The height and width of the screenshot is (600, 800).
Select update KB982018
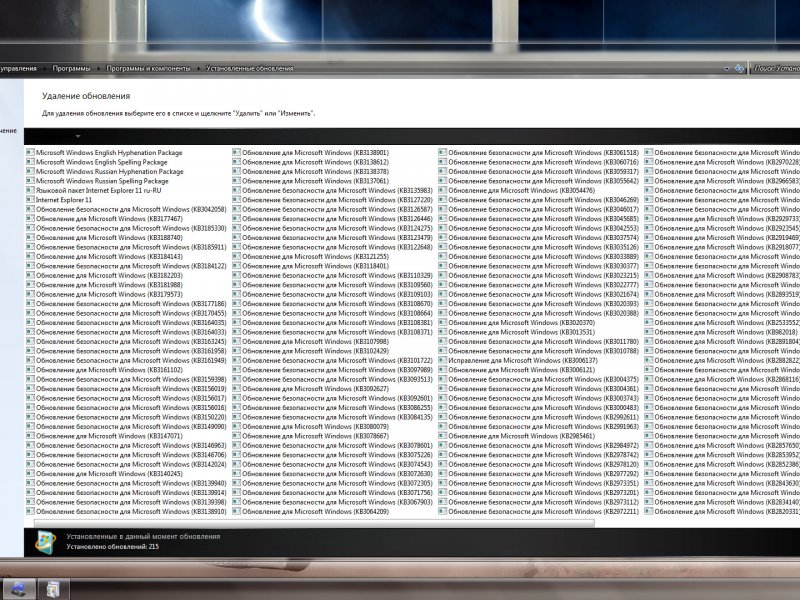(721, 332)
